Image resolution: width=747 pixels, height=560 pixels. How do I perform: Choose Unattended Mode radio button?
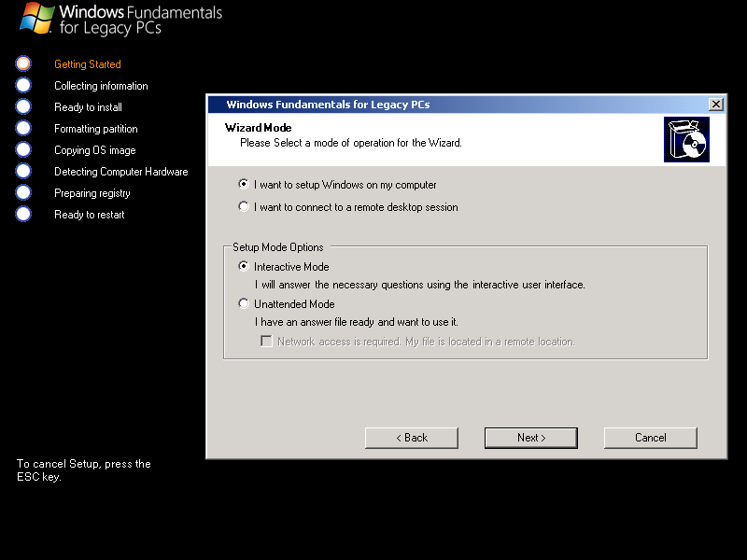coord(244,304)
